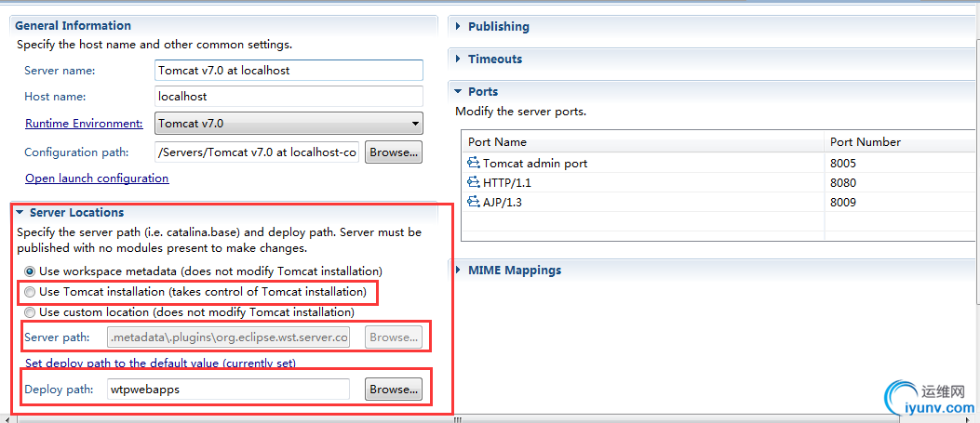Viewport: 980px width, 423px height.
Task: Select the HTTP/1.1 row text
Action: click(507, 183)
